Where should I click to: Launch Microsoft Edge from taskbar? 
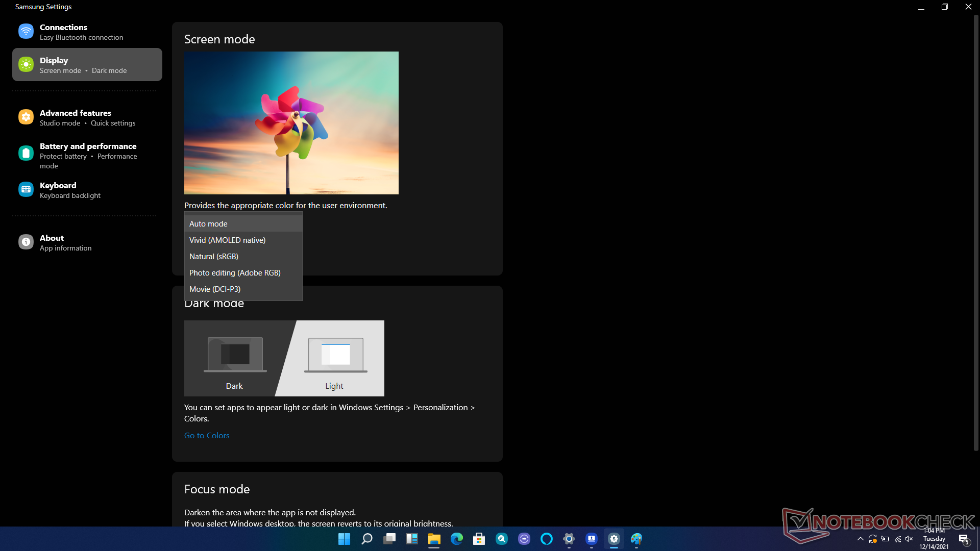pyautogui.click(x=456, y=539)
